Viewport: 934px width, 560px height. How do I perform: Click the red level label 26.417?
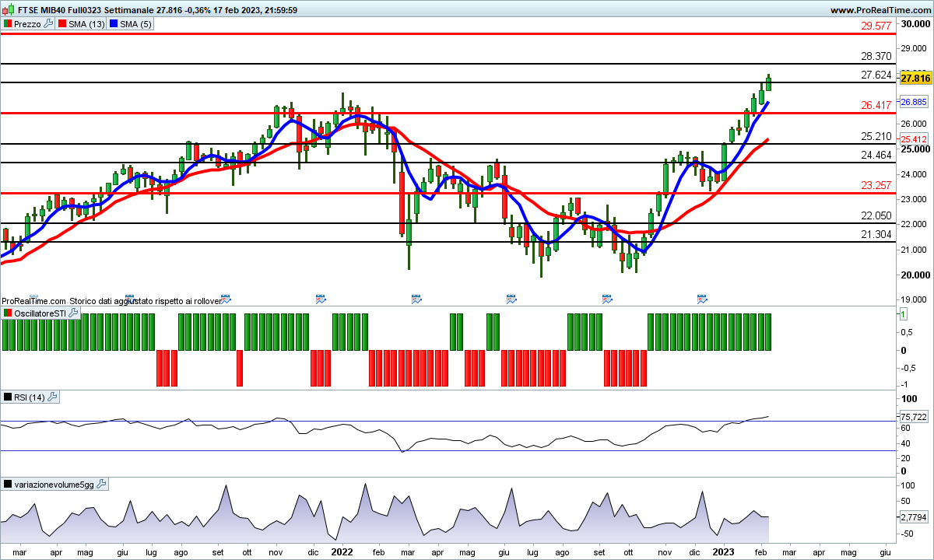pyautogui.click(x=876, y=105)
